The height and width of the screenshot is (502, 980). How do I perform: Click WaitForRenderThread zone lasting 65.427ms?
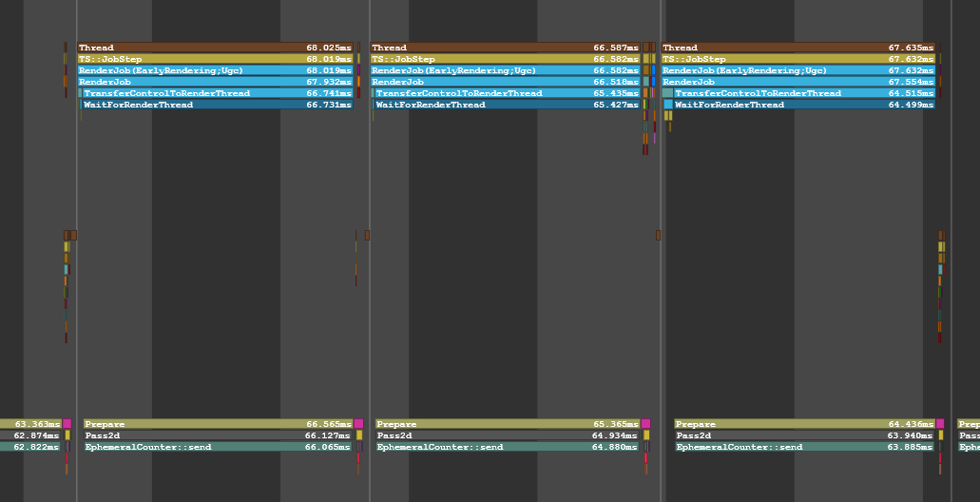tap(509, 105)
